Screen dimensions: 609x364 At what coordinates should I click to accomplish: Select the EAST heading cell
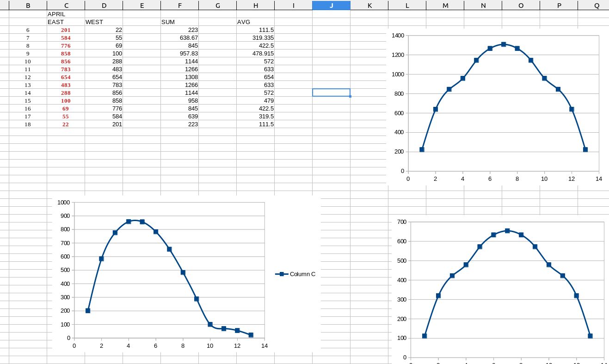66,22
